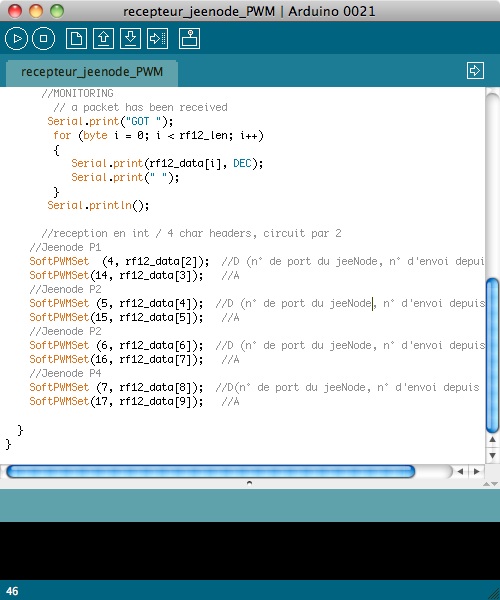500x600 pixels.
Task: Click the vertical scrollbar thumb
Action: pos(492,355)
